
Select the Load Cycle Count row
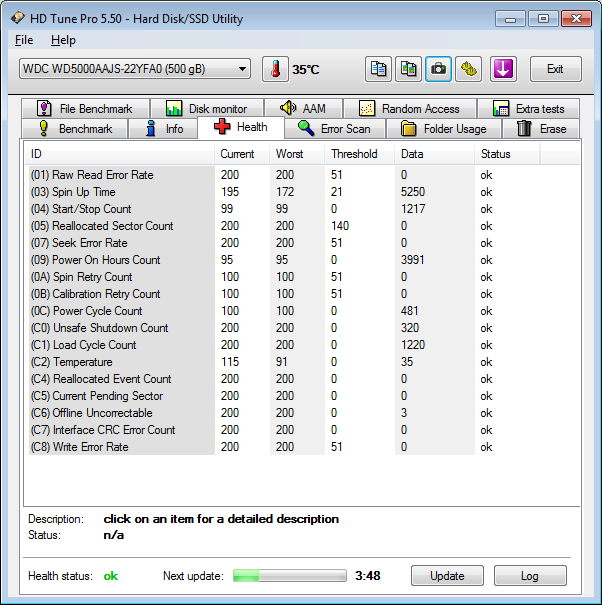point(304,345)
